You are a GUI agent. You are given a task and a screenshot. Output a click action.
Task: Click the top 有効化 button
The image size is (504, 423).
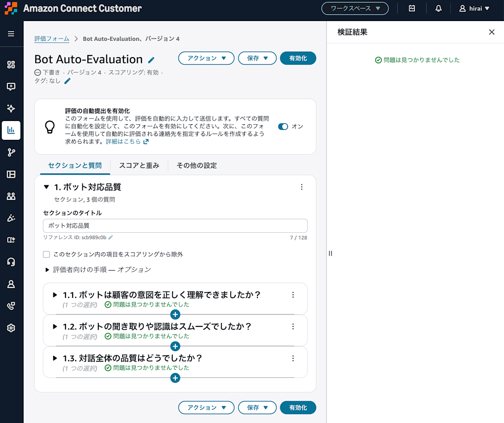click(298, 58)
